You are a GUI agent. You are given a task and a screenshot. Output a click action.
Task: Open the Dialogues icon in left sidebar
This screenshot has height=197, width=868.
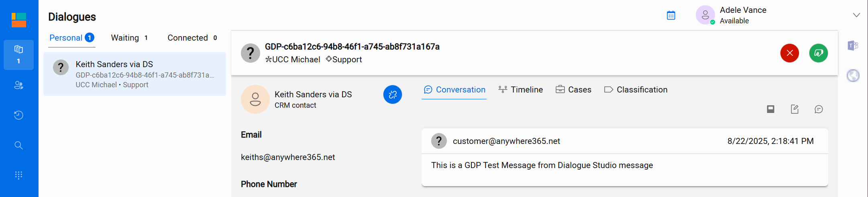click(18, 55)
